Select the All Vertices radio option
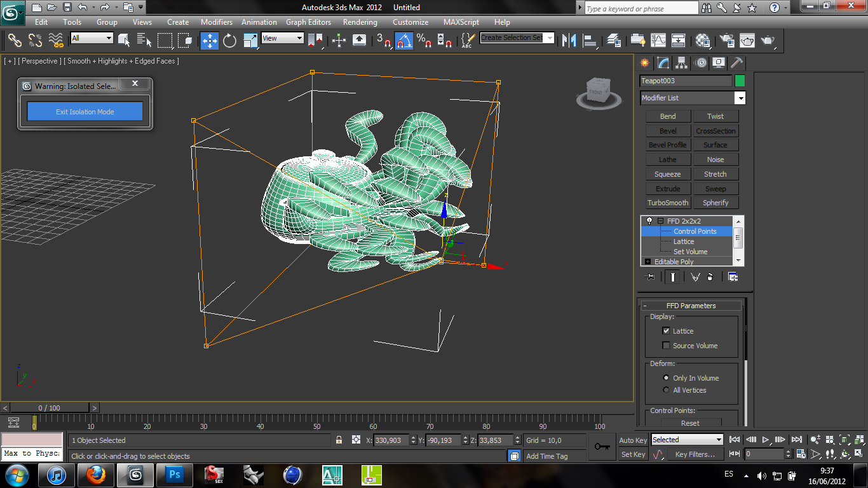Image resolution: width=868 pixels, height=488 pixels. [666, 390]
